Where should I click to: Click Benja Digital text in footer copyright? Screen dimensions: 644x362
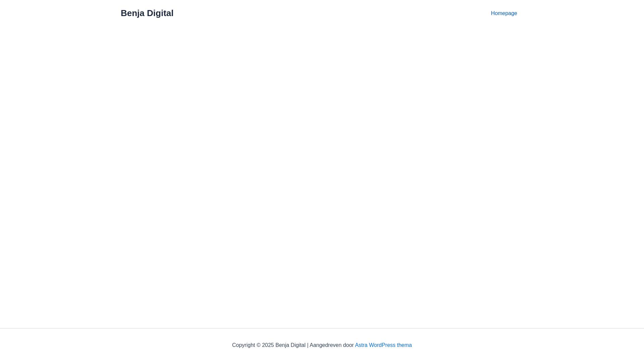(x=290, y=345)
